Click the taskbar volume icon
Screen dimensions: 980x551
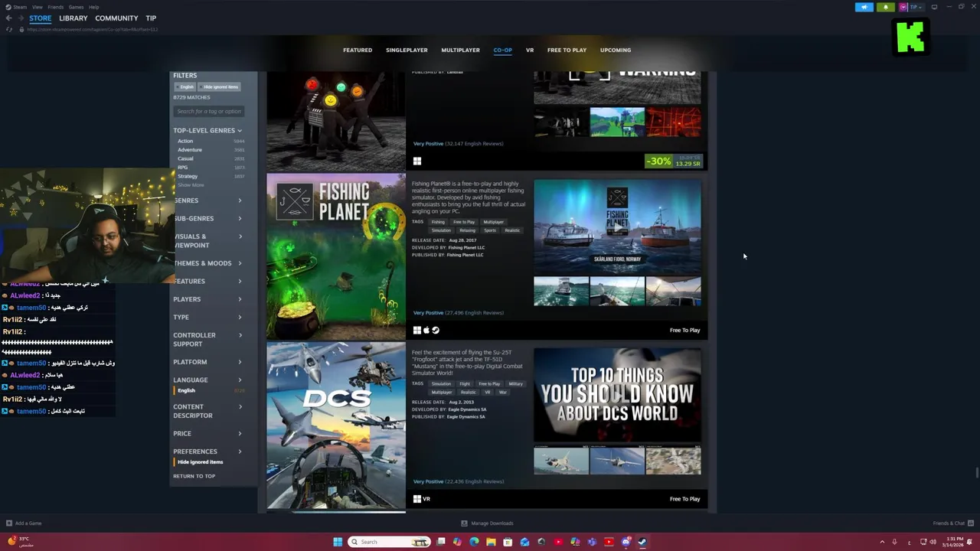click(x=933, y=542)
